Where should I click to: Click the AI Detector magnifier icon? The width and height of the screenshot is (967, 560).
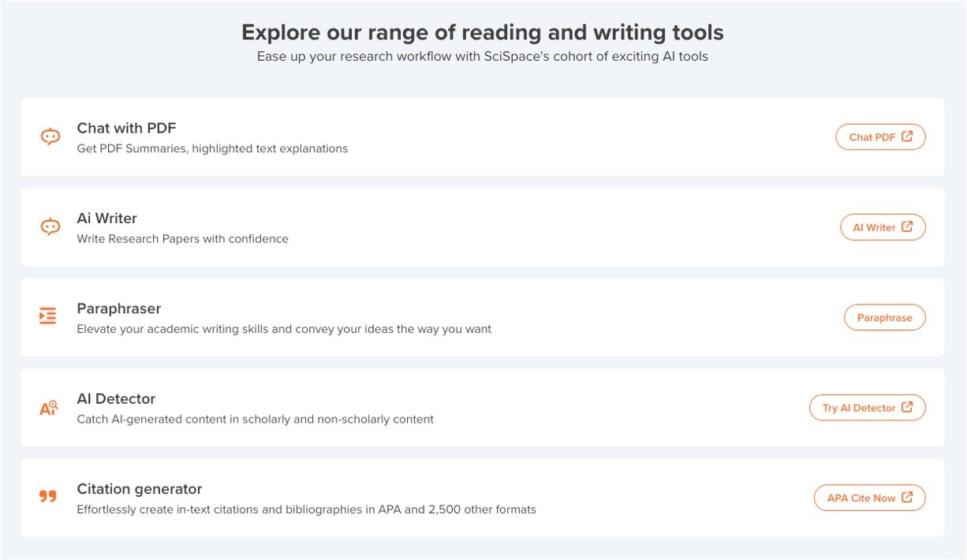49,408
